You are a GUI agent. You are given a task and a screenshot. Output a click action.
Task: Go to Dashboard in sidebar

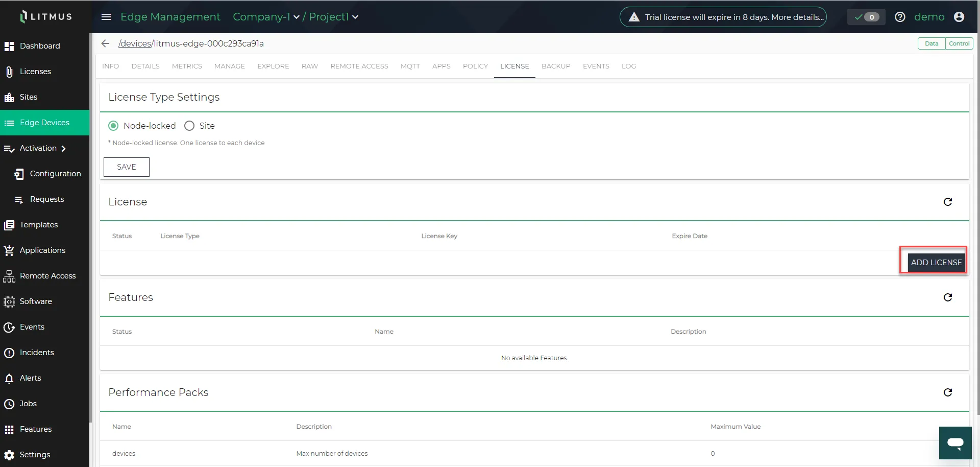click(44, 46)
